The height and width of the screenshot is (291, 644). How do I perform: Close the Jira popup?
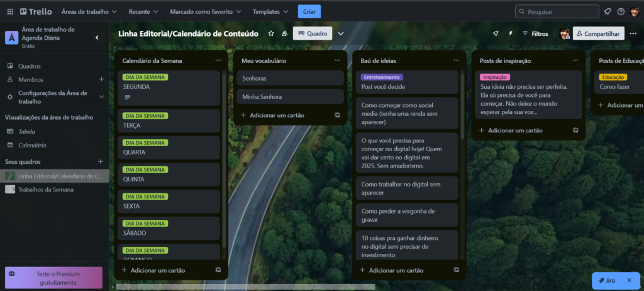pos(629,280)
